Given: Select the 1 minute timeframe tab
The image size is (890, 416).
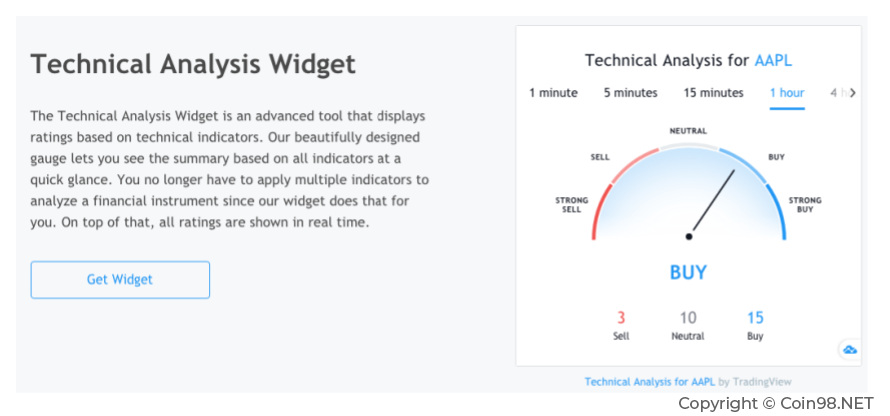Looking at the screenshot, I should pos(553,93).
